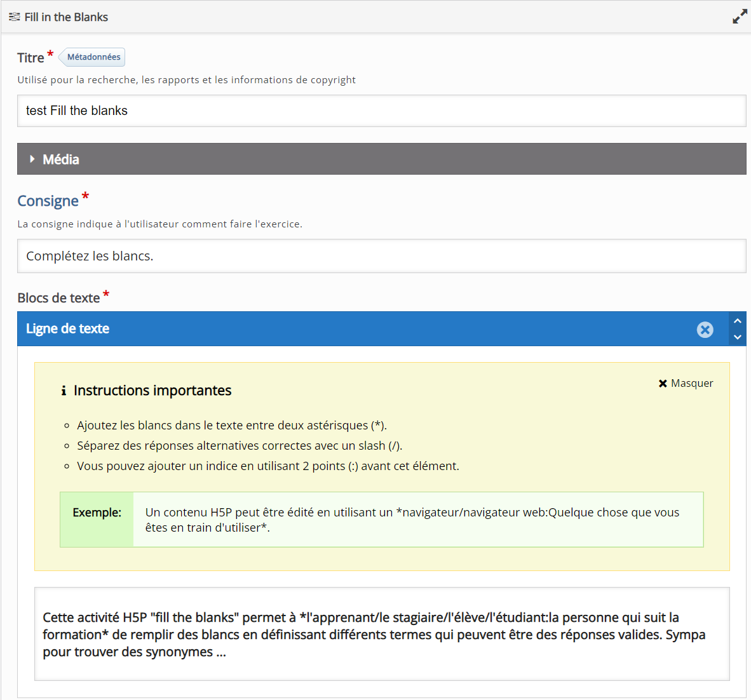Click the Titre label
Viewport: 751px width, 700px height.
(30, 58)
